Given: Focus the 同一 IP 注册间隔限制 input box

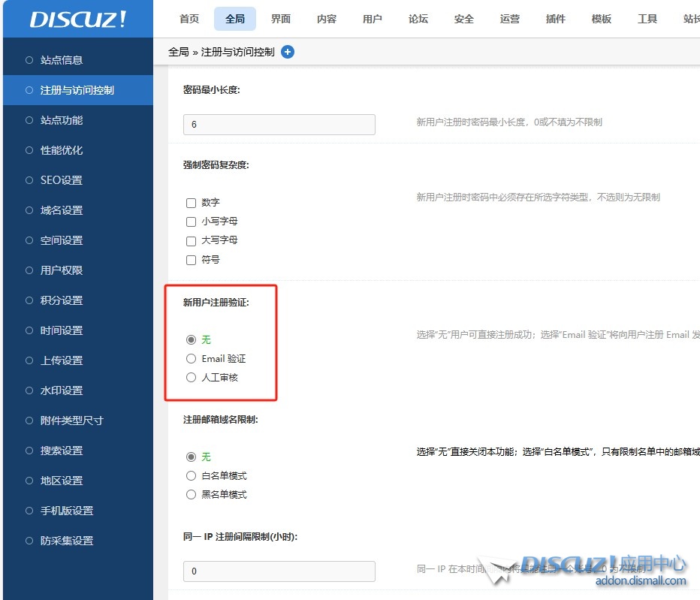Looking at the screenshot, I should click(x=279, y=571).
